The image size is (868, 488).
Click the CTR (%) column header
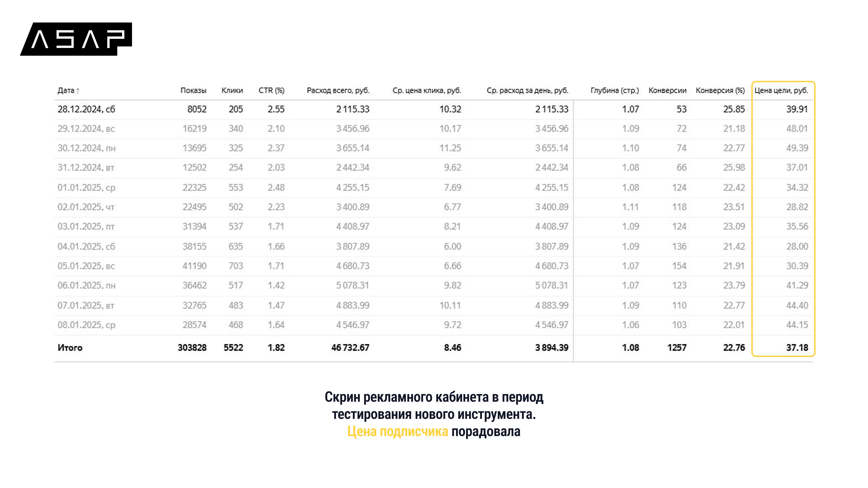(271, 91)
